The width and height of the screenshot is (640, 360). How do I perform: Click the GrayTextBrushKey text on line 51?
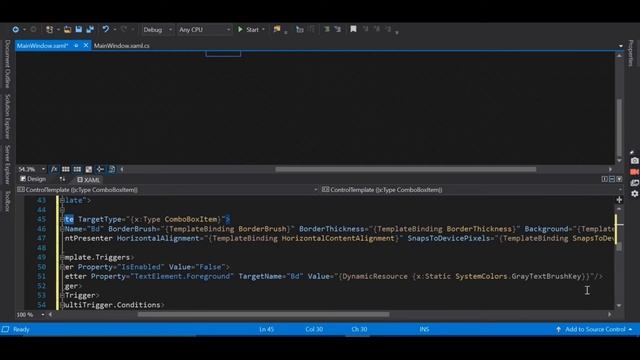(546, 276)
